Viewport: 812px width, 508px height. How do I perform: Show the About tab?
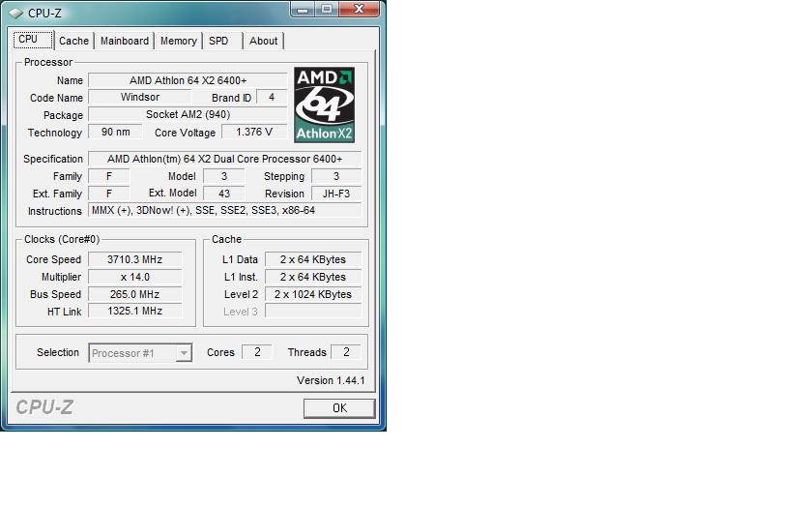tap(263, 41)
